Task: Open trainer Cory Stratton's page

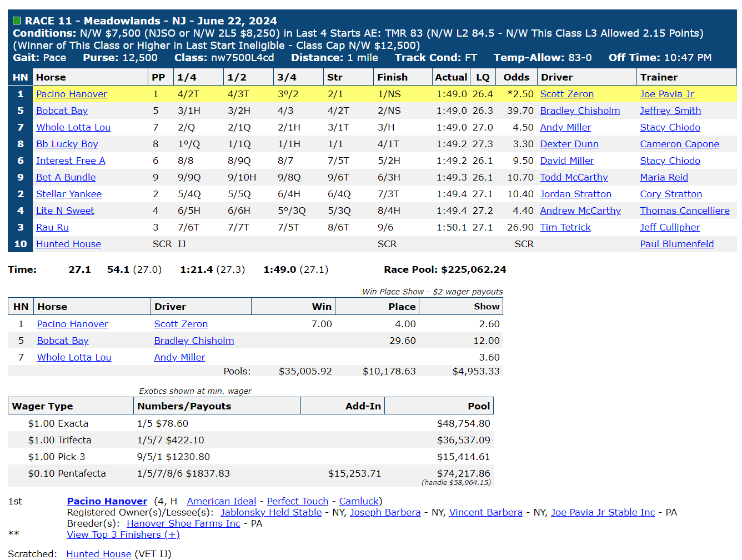Action: point(671,194)
